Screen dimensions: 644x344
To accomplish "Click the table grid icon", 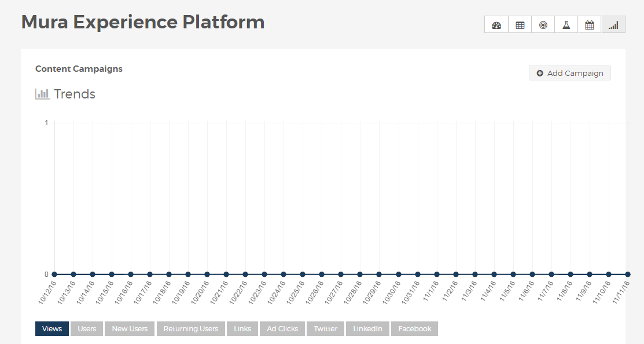I will (520, 25).
